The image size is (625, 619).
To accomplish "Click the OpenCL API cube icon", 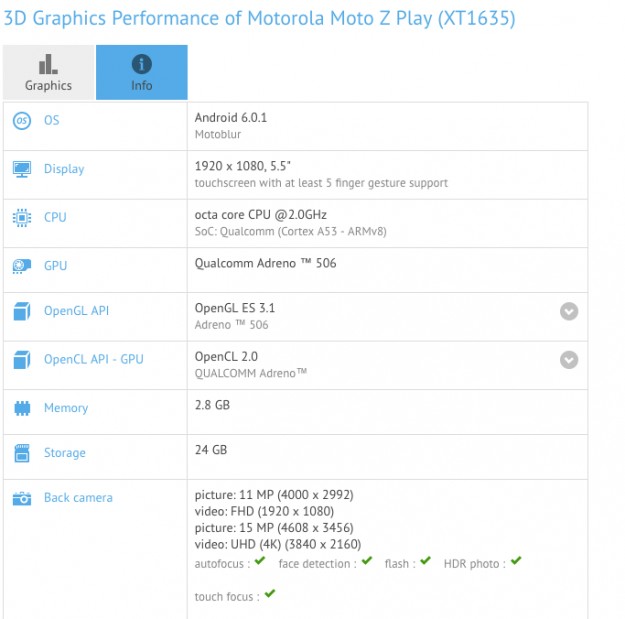I will 21,359.
